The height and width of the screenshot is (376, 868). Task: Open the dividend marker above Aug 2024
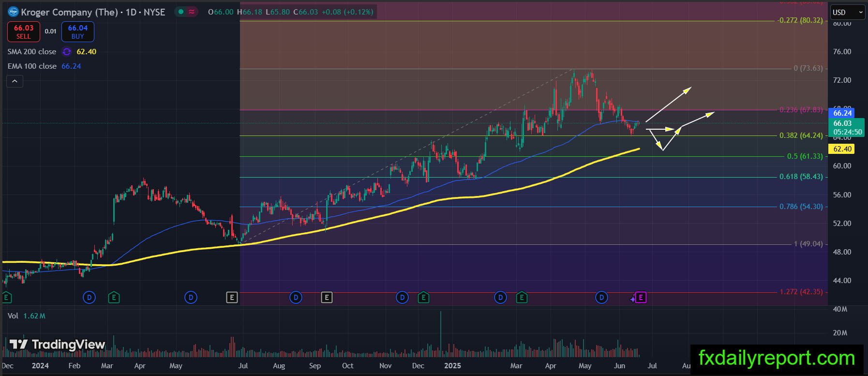296,297
